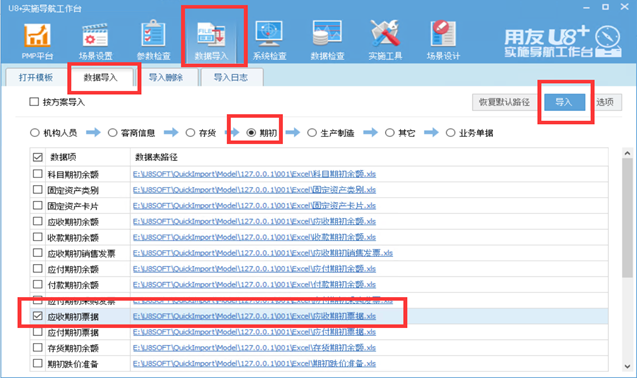Click the 导入 button
637x378 pixels.
click(x=564, y=102)
